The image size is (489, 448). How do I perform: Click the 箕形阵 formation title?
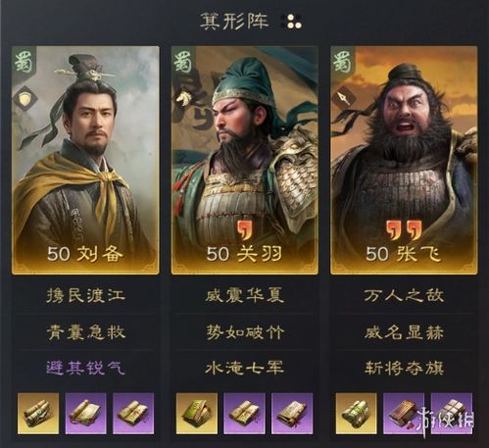click(x=234, y=22)
